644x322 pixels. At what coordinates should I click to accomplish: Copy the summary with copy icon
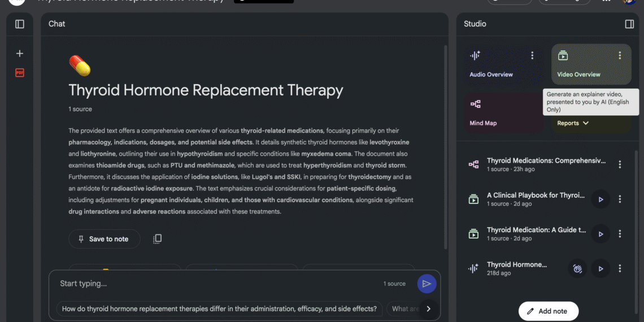[158, 239]
